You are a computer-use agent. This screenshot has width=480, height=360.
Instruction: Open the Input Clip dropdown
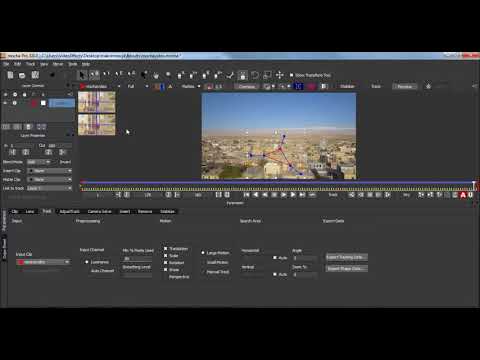[x=43, y=262]
